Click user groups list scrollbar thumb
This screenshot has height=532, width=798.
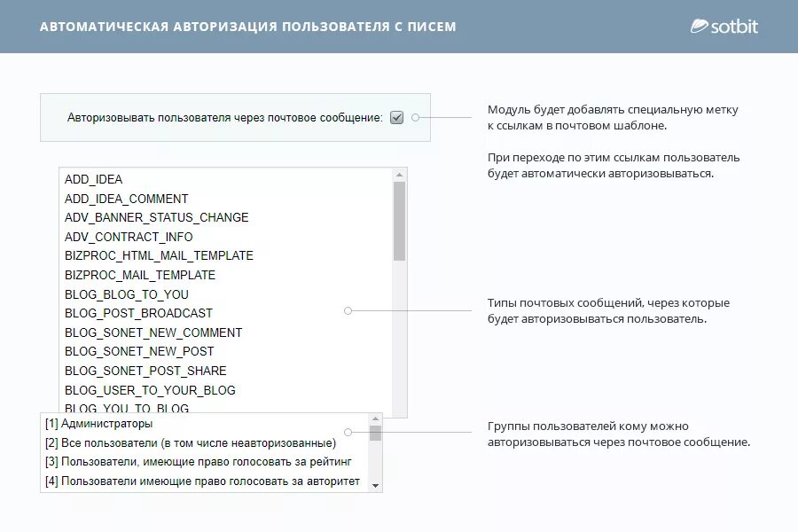point(376,433)
